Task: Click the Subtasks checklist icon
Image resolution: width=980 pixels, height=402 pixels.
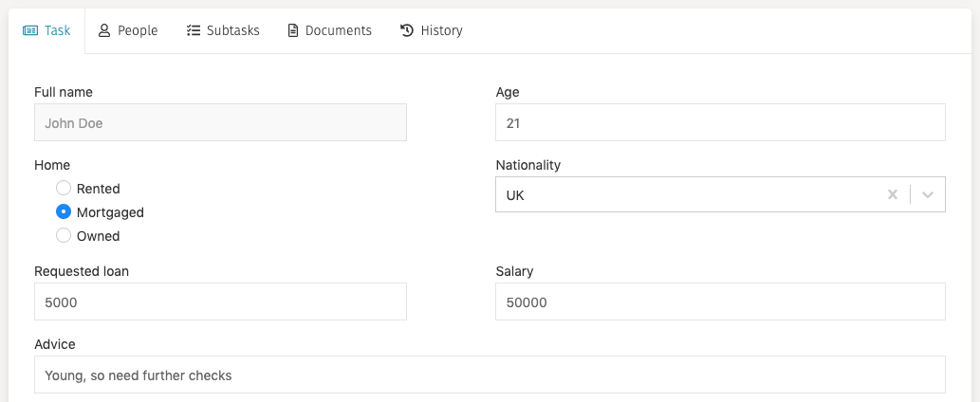Action: [x=194, y=30]
